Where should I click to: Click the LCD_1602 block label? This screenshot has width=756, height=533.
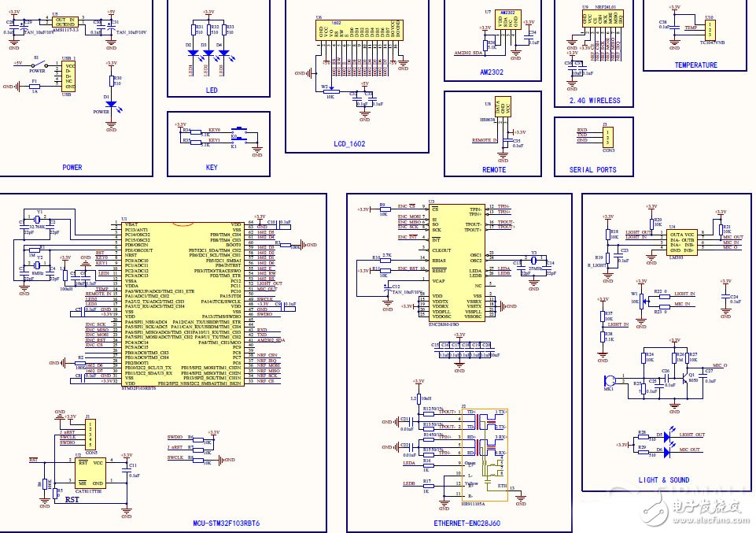click(x=351, y=144)
